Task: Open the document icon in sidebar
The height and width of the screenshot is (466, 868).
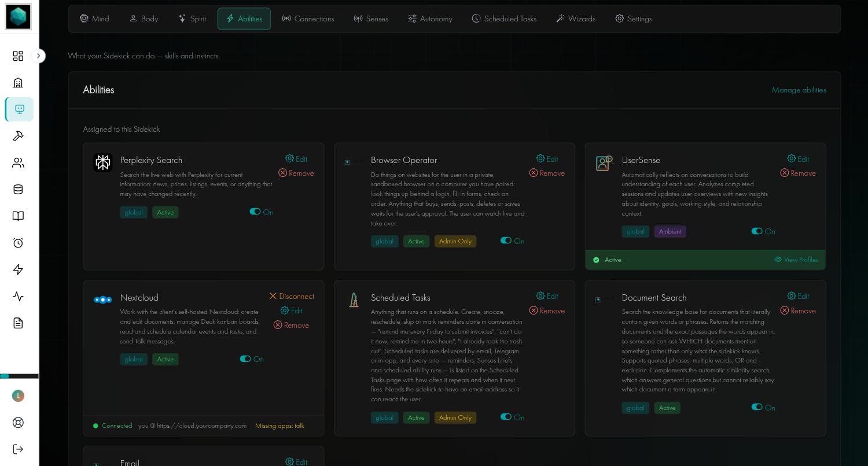Action: (x=18, y=323)
